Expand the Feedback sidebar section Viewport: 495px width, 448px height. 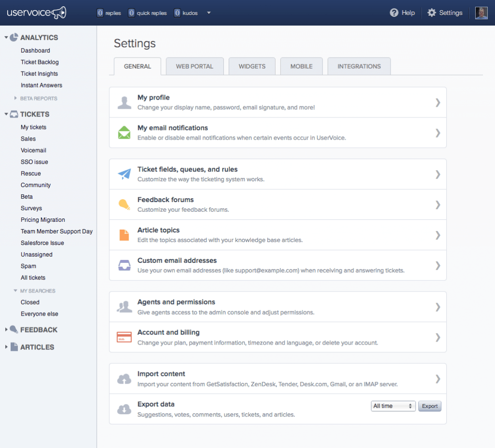pos(7,330)
